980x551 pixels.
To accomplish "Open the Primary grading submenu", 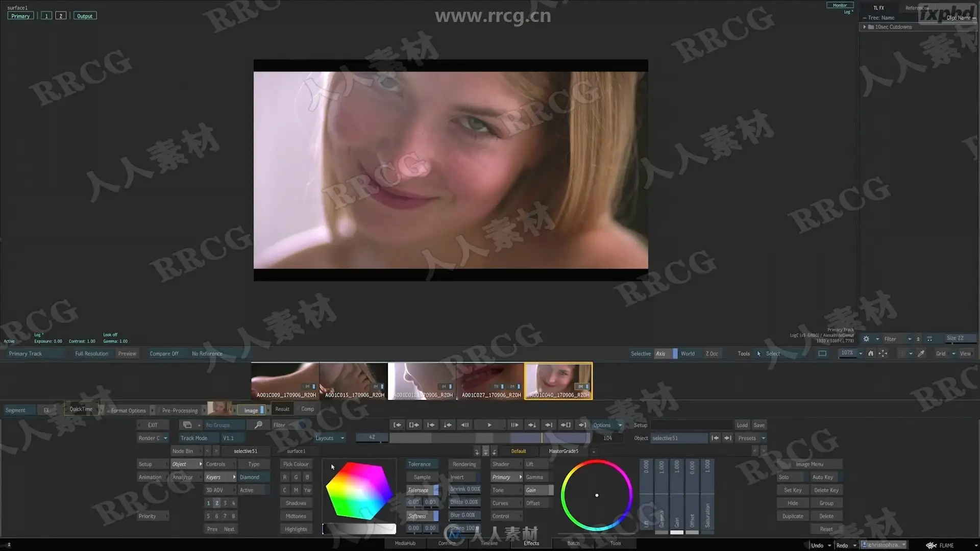I will point(506,477).
